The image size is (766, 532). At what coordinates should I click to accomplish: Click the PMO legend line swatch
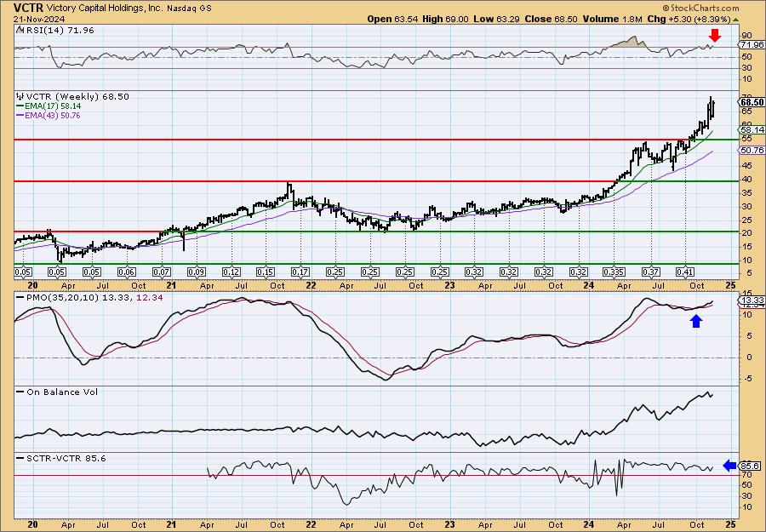20,297
